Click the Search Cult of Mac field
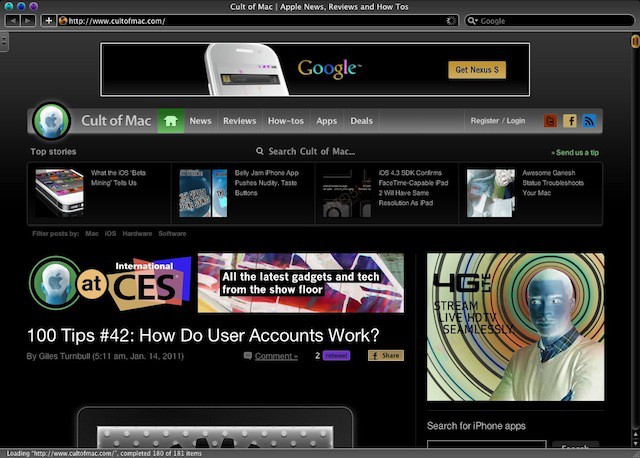The image size is (640, 458). pyautogui.click(x=311, y=151)
